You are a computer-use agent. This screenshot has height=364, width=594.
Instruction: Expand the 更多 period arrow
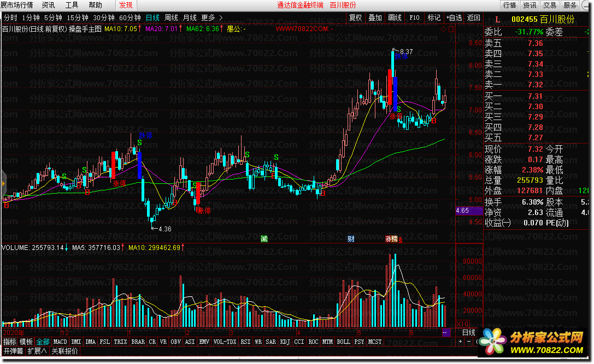(221, 18)
